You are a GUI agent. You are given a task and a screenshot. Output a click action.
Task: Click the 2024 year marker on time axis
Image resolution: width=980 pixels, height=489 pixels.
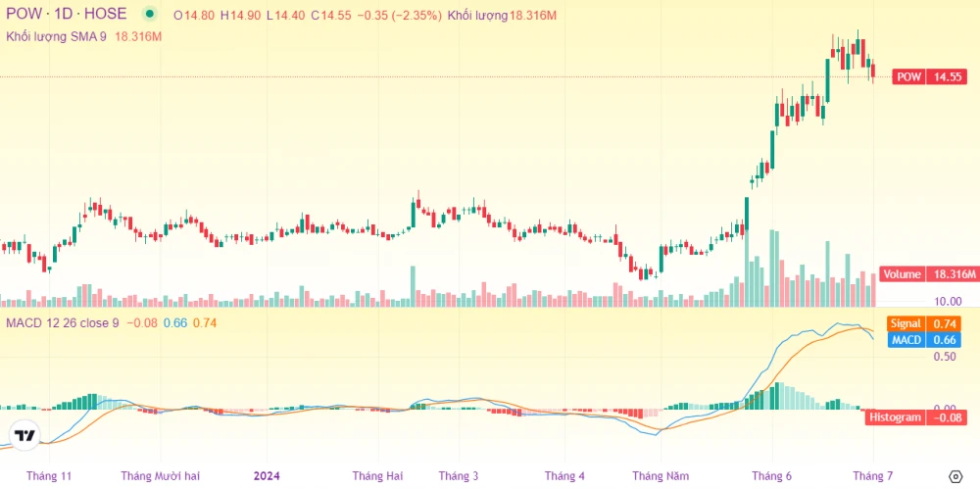coord(267,476)
